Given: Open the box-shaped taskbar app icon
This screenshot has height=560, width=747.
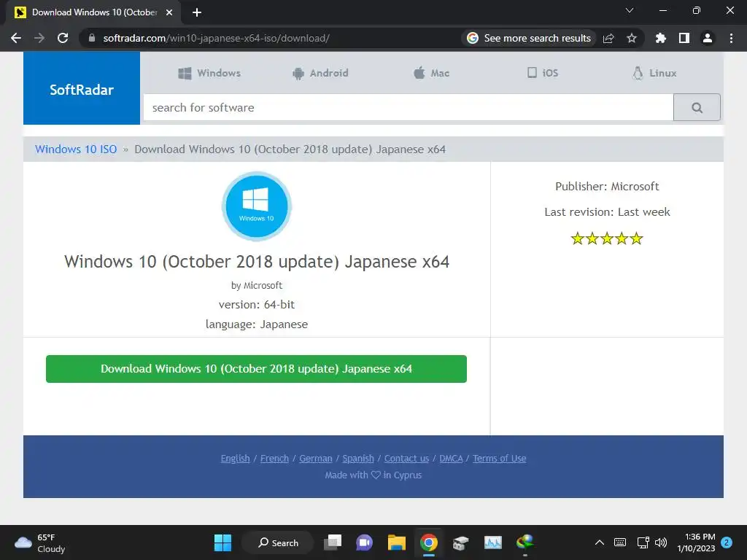Looking at the screenshot, I should tap(461, 542).
